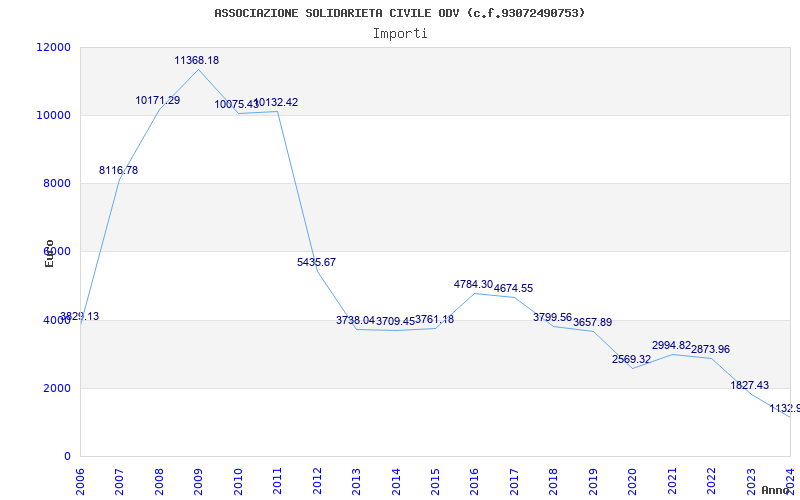The width and height of the screenshot is (800, 500).
Task: Click the 5435.67 data label
Action: pyautogui.click(x=316, y=262)
